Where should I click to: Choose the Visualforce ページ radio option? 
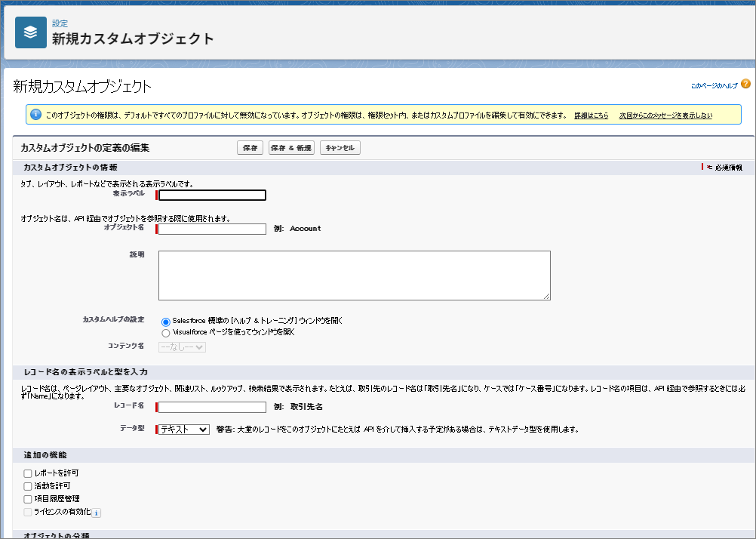(166, 332)
